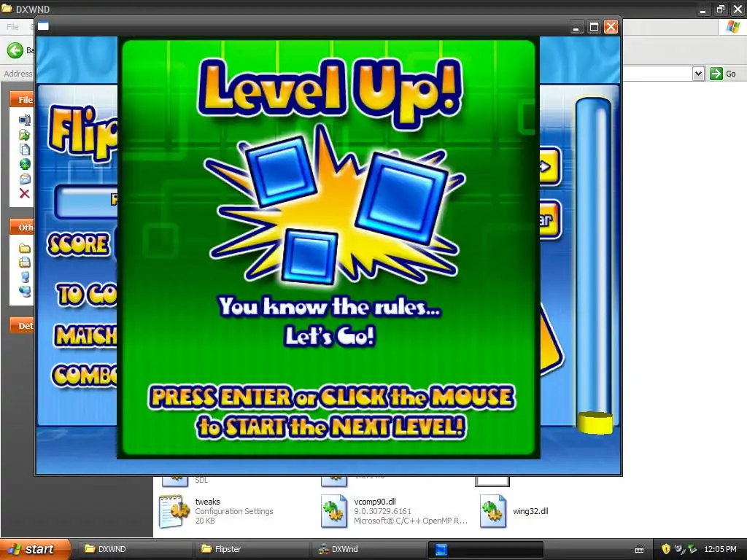
Task: Click the yellow arrow button in Flipster game
Action: (x=549, y=167)
